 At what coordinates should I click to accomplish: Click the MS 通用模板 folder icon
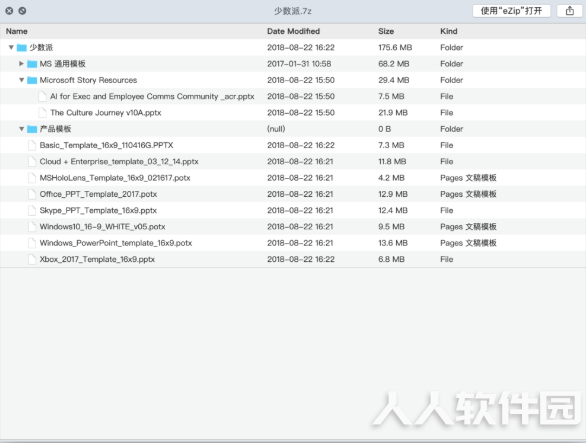click(x=32, y=64)
